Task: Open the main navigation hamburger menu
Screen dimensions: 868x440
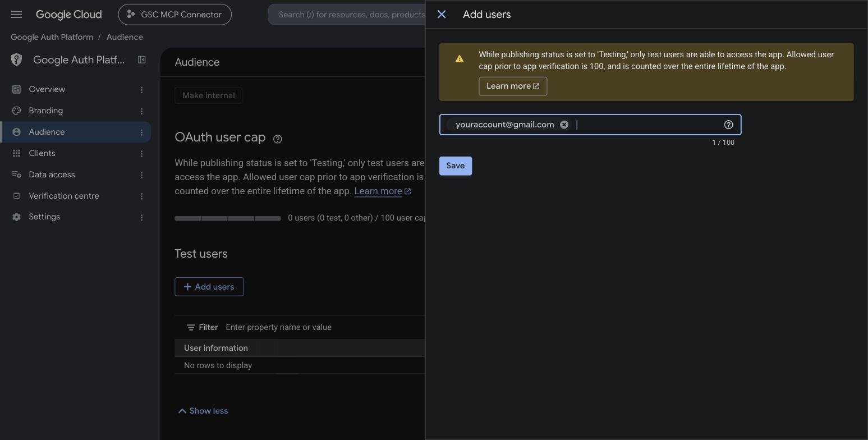Action: point(16,15)
